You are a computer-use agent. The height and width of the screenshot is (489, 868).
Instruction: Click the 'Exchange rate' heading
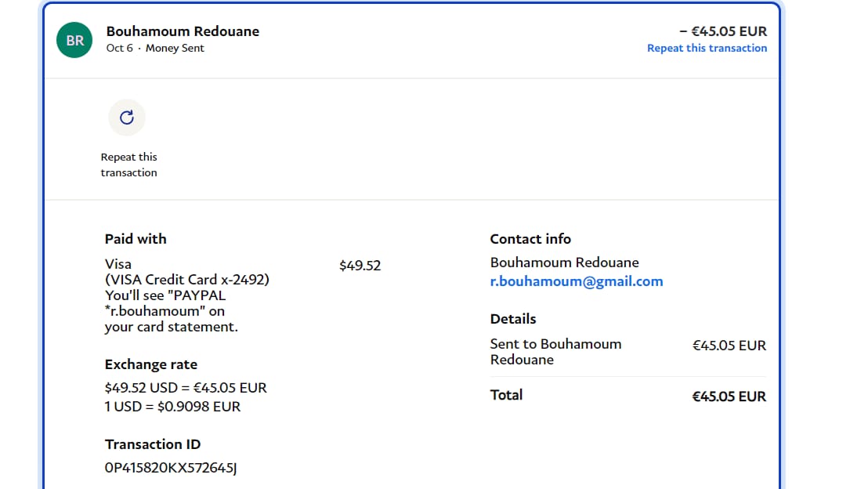(151, 364)
